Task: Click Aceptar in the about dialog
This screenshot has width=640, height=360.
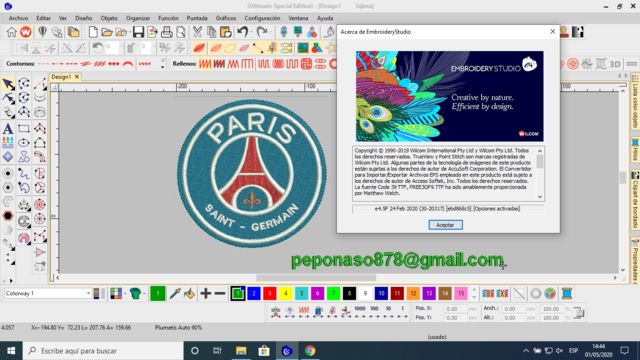Action: [445, 225]
